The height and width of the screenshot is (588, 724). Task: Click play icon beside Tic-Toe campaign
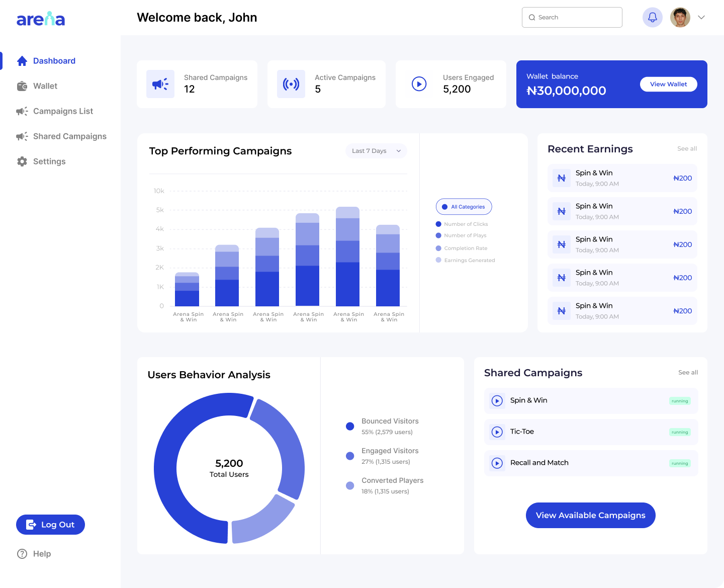point(497,432)
